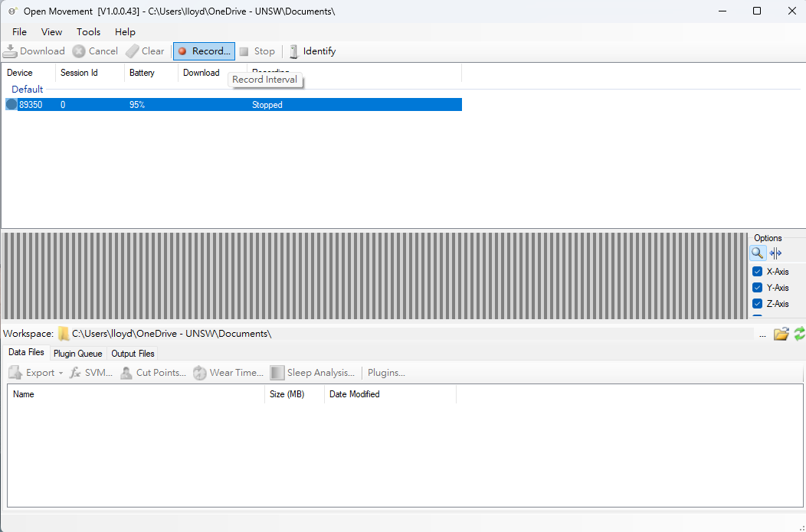
Task: Click the Cut Points button
Action: click(152, 373)
